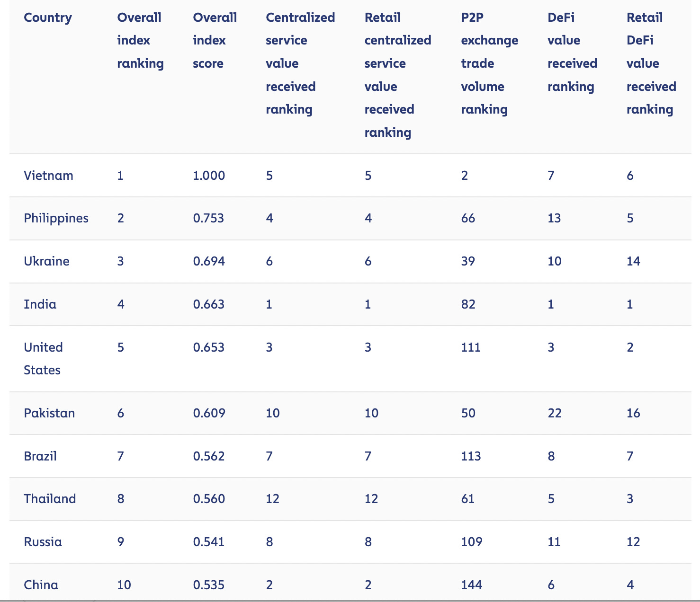
Task: Click Retail centralized service value header
Action: (x=398, y=75)
